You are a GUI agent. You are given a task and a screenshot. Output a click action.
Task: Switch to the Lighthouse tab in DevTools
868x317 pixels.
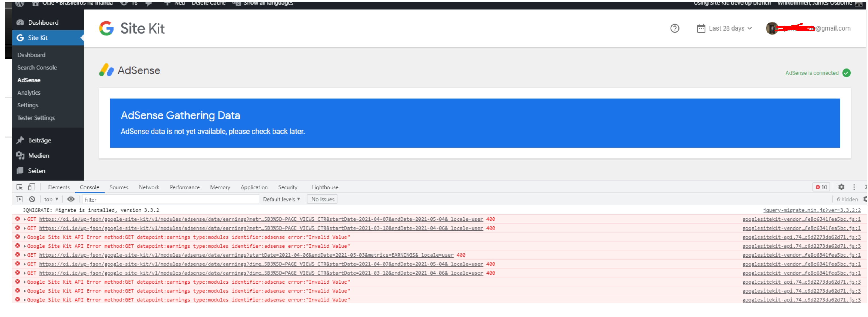(x=325, y=187)
